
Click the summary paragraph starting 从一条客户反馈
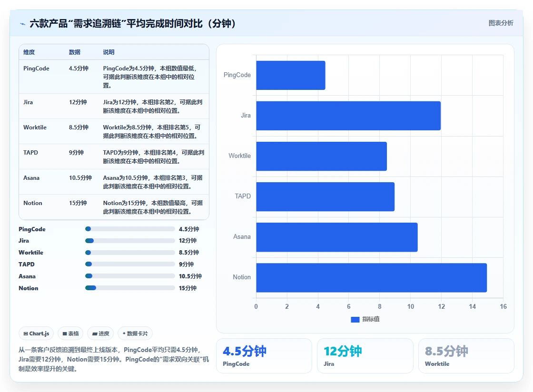114,359
